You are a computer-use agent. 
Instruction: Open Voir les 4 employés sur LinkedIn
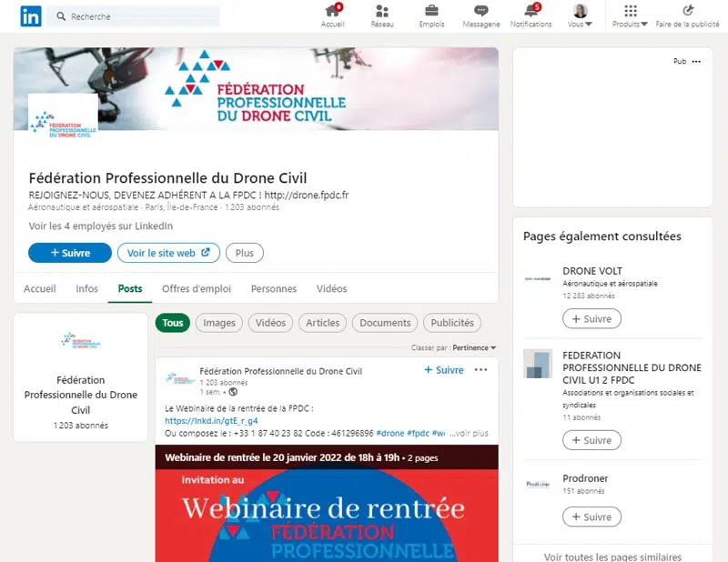pyautogui.click(x=101, y=226)
